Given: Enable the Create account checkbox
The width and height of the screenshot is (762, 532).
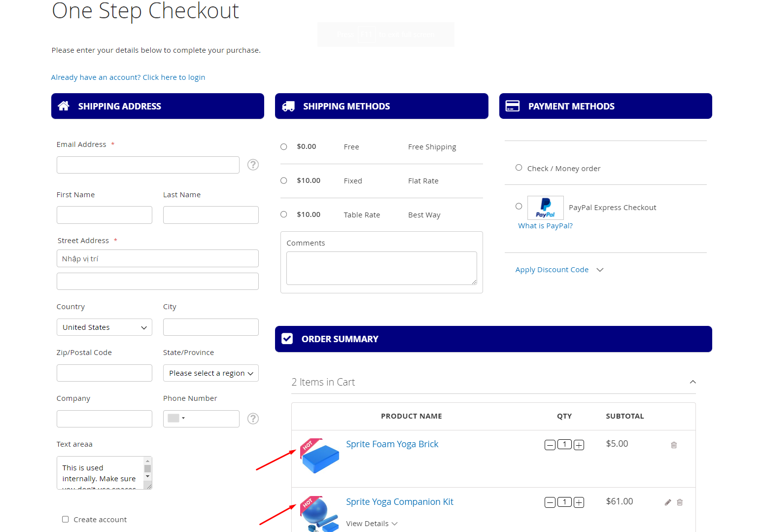Looking at the screenshot, I should click(65, 519).
